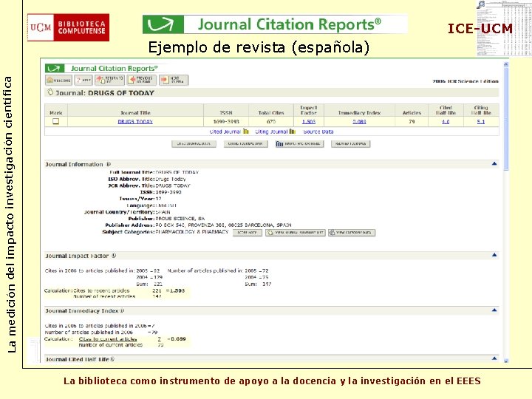Click the UCM Biblioteca Complutense logo
Viewport: 532px width, 399px height.
coord(68,27)
